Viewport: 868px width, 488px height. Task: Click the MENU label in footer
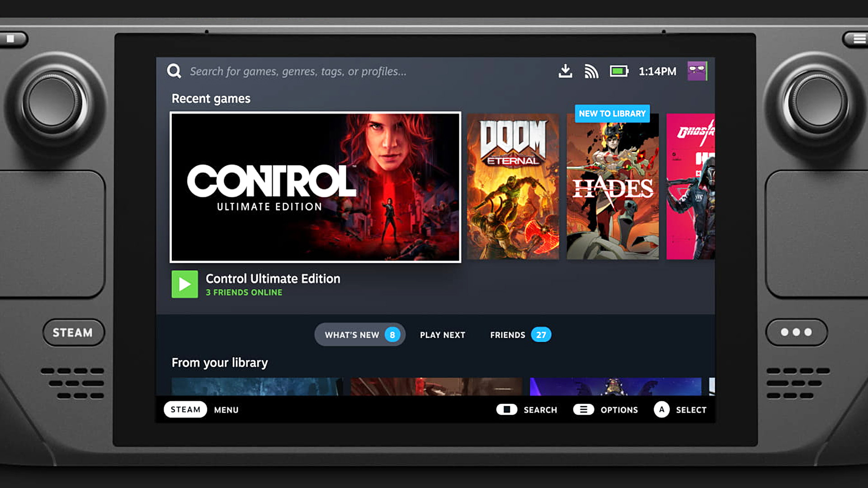(x=226, y=410)
